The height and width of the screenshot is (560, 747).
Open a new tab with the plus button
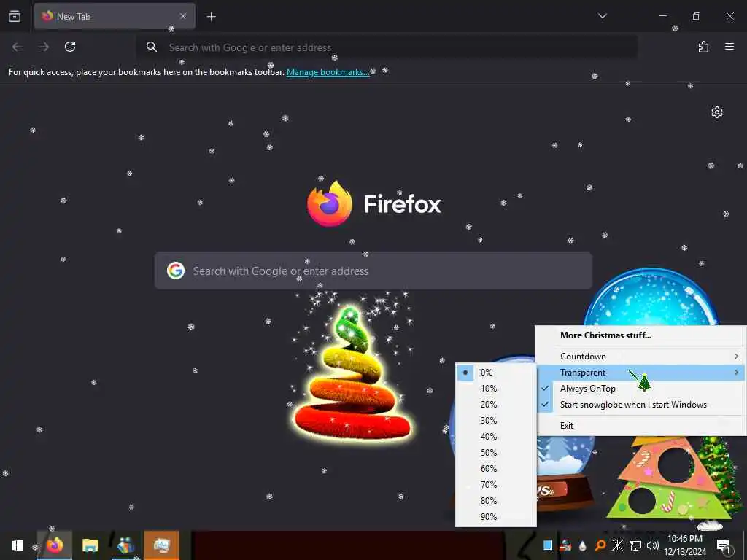click(211, 17)
